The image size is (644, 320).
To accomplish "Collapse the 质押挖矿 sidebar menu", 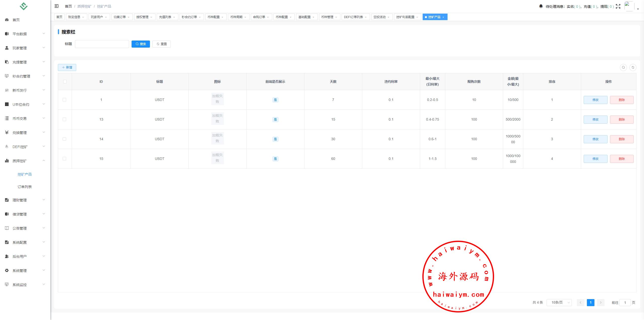I will pos(20,161).
